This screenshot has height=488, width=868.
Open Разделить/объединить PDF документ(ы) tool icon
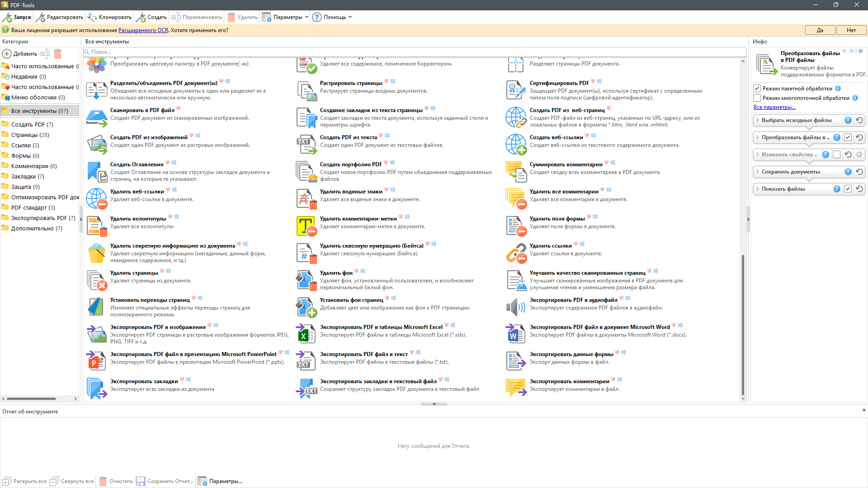97,90
